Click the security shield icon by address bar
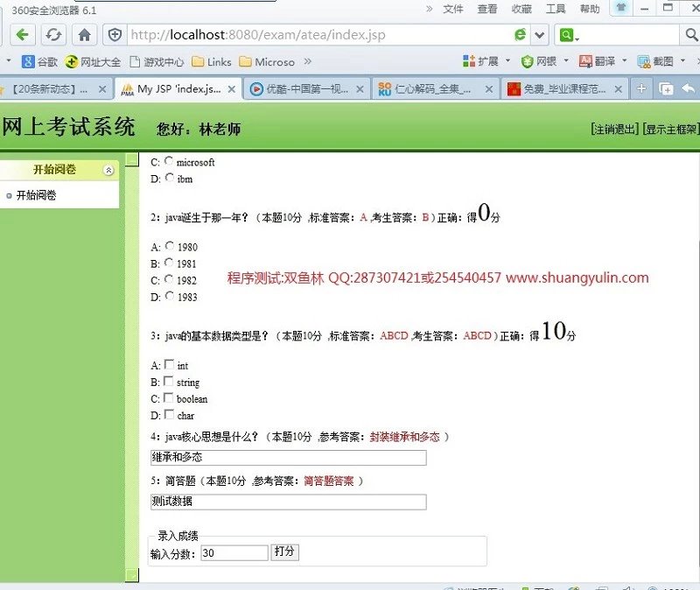 (115, 35)
